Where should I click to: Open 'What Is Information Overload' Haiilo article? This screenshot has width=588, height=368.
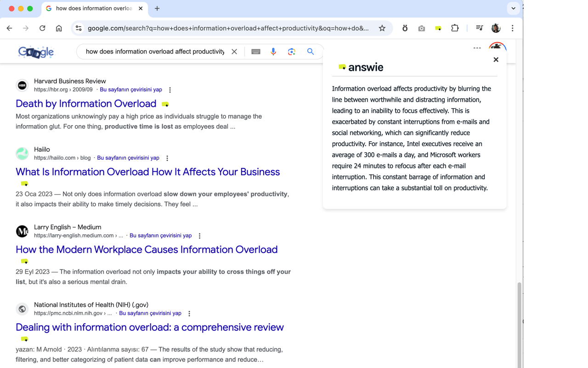[x=147, y=172]
